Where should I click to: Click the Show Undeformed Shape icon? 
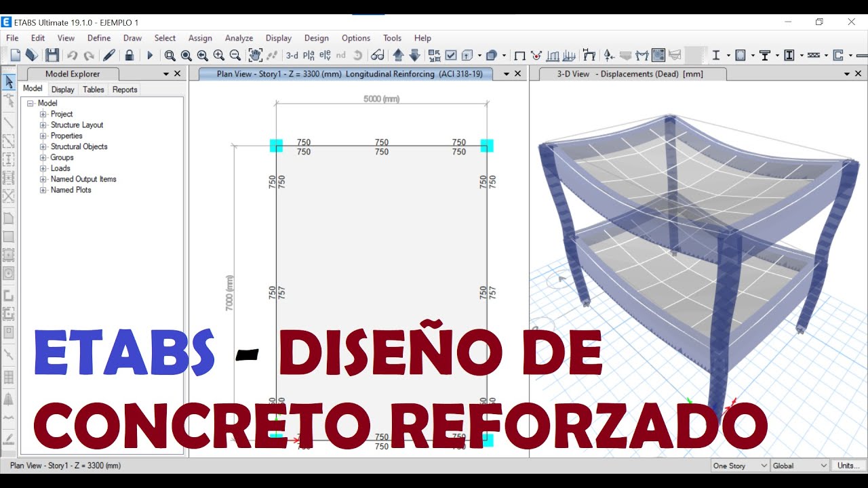520,56
